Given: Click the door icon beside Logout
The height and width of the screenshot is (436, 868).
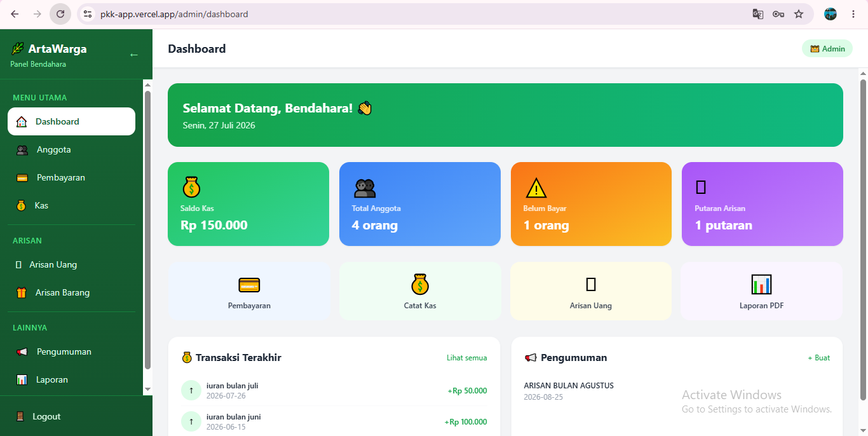Looking at the screenshot, I should coord(20,416).
